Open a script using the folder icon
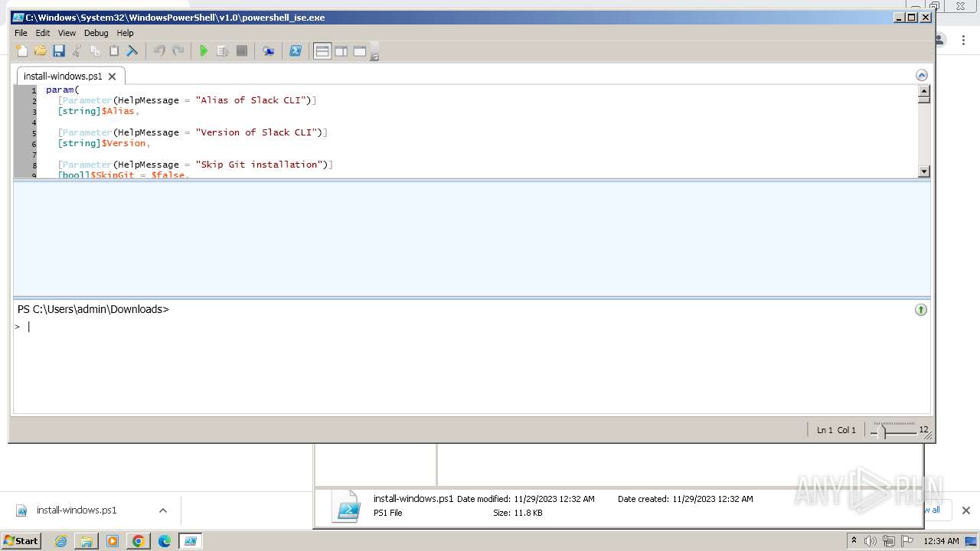The width and height of the screenshot is (980, 551). 40,51
